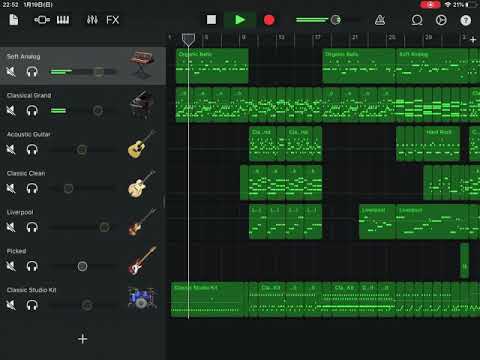The width and height of the screenshot is (480, 360).
Task: Add a song section with the ruler plus
Action: tap(473, 40)
